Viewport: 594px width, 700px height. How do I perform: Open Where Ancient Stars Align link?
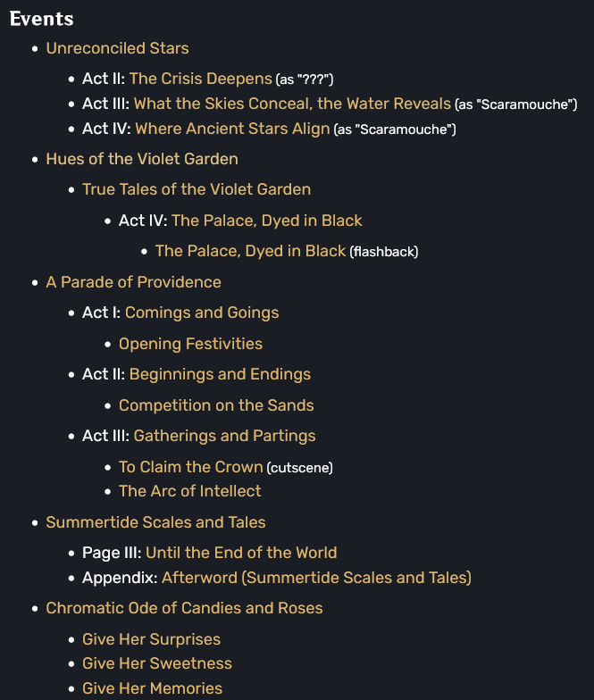point(232,129)
